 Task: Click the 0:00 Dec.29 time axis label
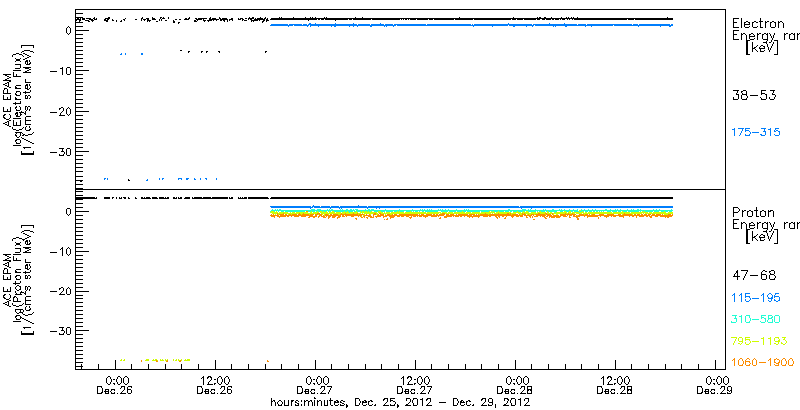715,386
